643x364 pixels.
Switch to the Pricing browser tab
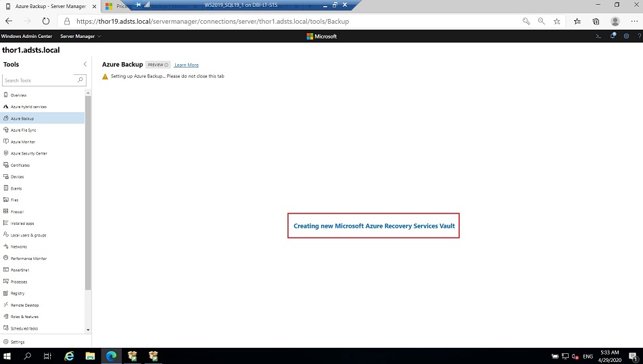point(119,6)
